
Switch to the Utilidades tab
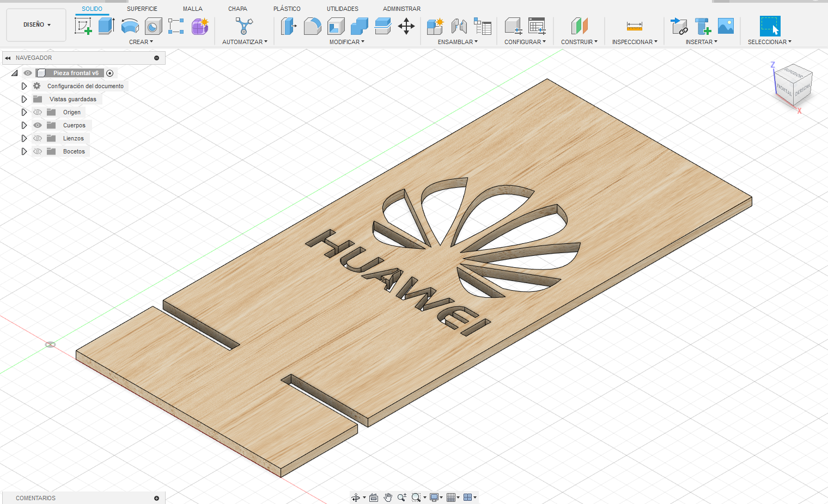pos(343,9)
